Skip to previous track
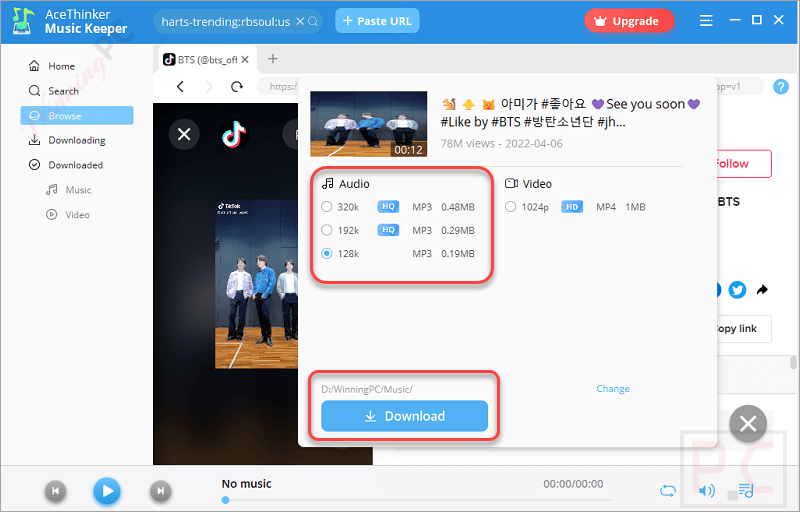 pos(56,491)
